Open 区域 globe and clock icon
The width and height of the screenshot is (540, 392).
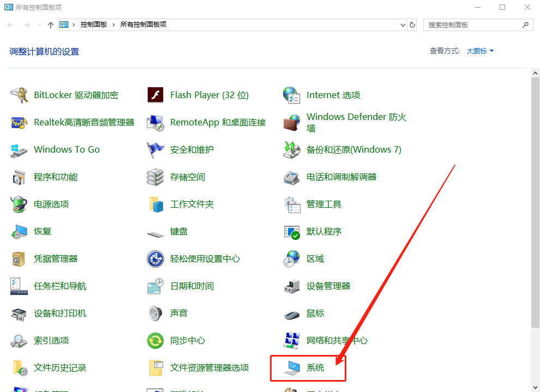[x=292, y=259]
